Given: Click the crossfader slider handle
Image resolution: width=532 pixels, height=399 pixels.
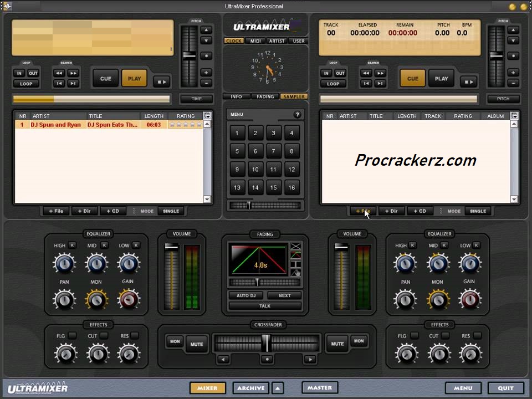Looking at the screenshot, I should [267, 343].
